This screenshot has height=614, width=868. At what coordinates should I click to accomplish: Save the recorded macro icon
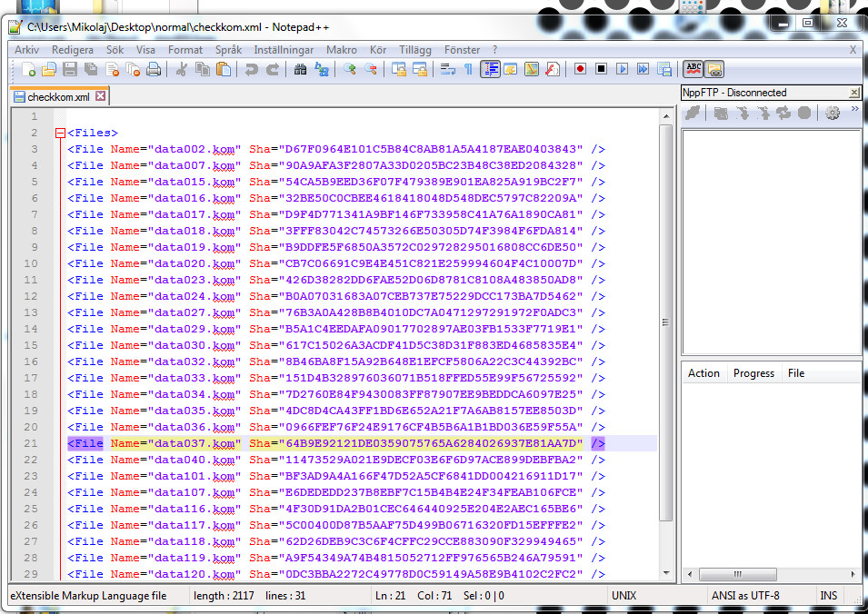663,69
